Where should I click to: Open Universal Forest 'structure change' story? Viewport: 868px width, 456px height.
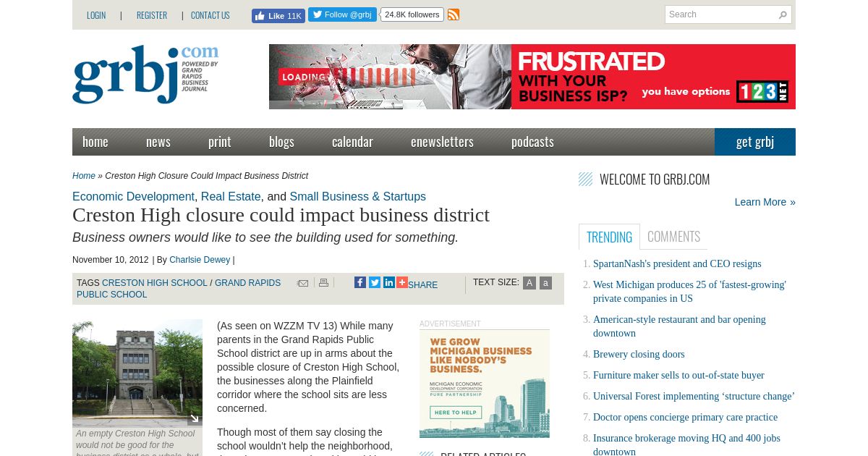pos(694,397)
